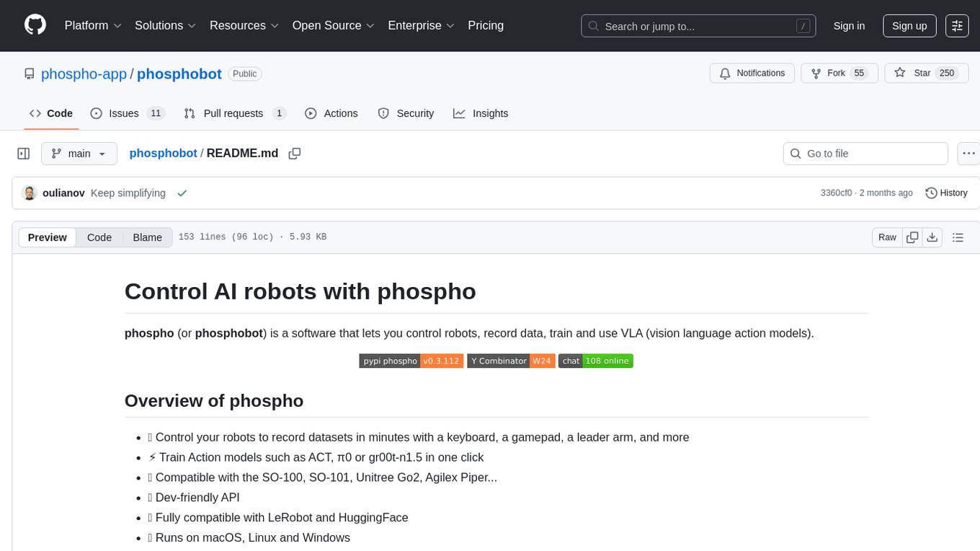Click the Dev-friendly API list item
This screenshot has height=551, width=980.
pos(194,497)
